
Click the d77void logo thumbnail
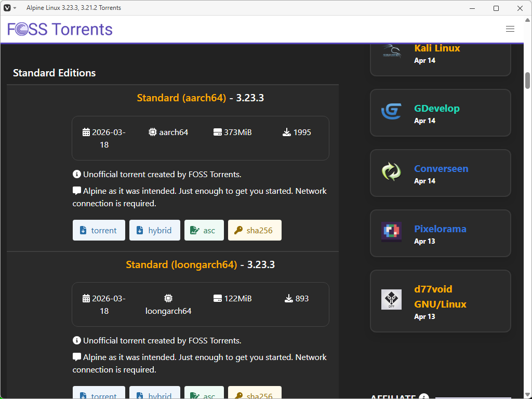pos(392,299)
